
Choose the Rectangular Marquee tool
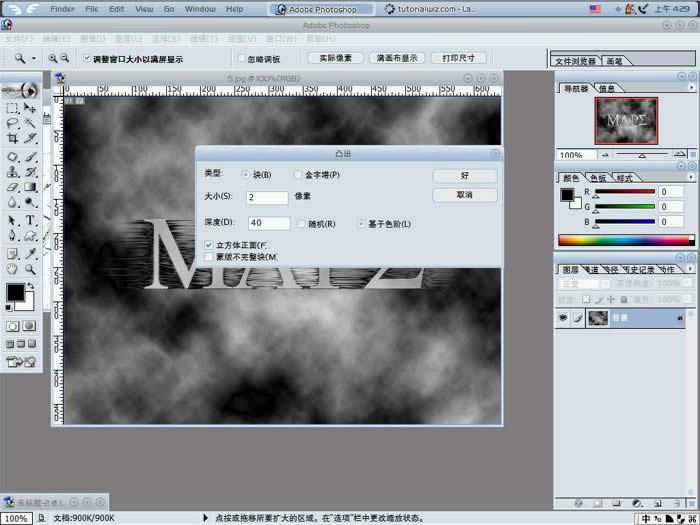point(12,108)
